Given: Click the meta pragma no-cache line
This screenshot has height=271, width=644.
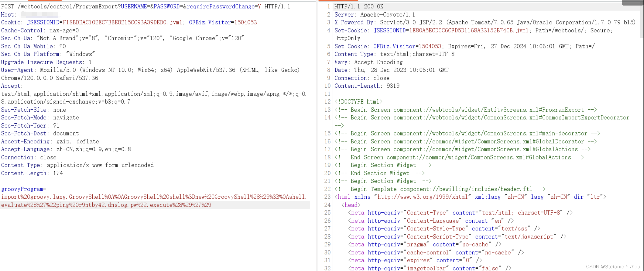Looking at the screenshot, I should [425, 244].
